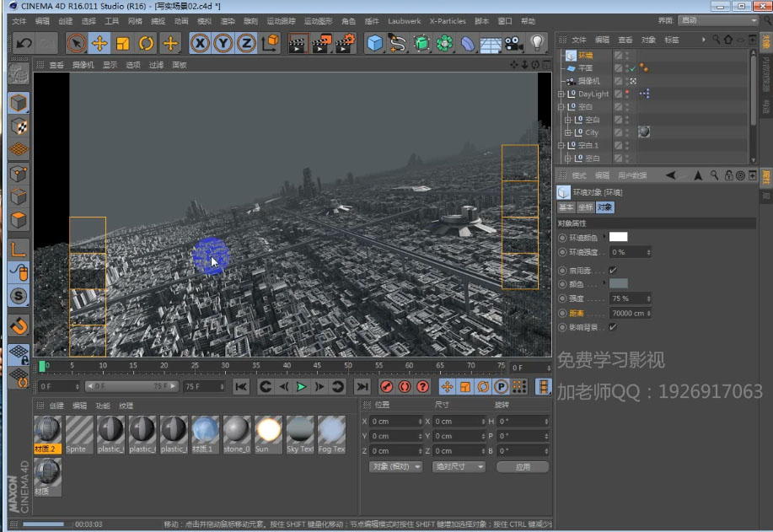Play the animation forward
This screenshot has height=532, width=773.
point(301,387)
